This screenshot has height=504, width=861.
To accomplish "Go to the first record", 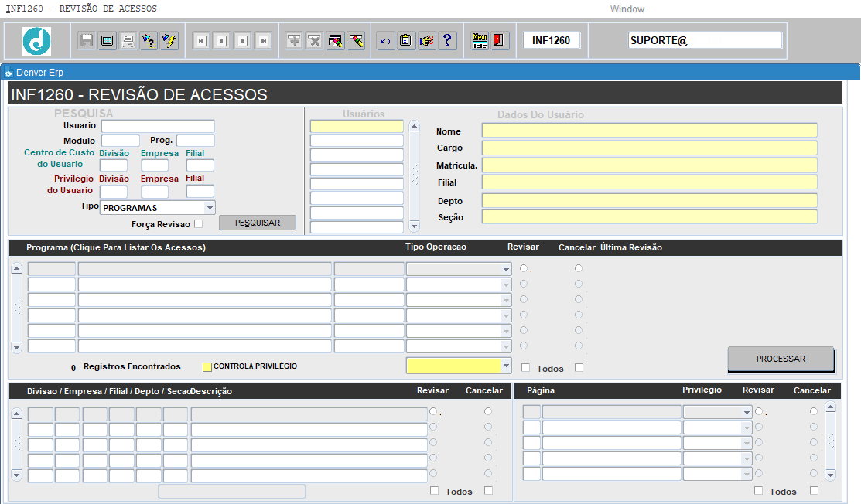I will 202,41.
